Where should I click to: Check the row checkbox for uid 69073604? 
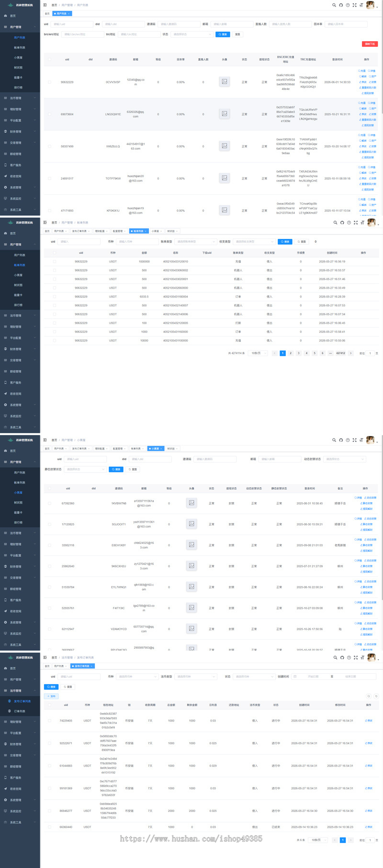[49, 114]
